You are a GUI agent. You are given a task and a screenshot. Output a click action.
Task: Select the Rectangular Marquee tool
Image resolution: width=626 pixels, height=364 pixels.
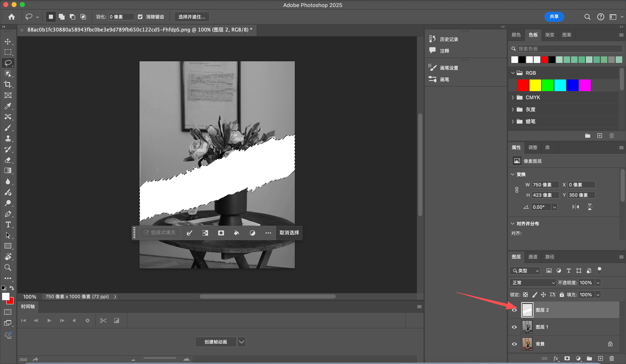[x=8, y=52]
